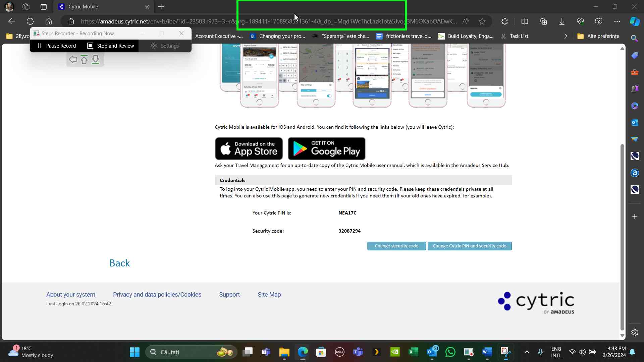This screenshot has height=362, width=644.
Task: Open sidebar settings gear
Action: tap(635, 333)
